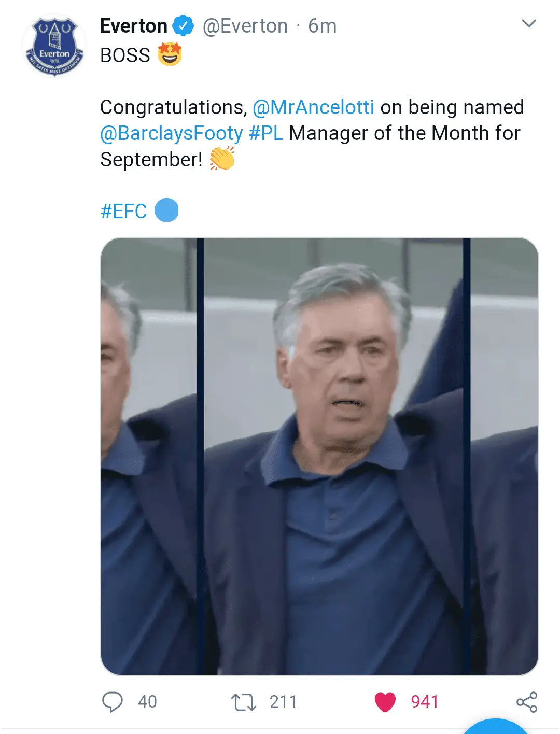The width and height of the screenshot is (560, 734).
Task: Click the blue verified badge next to Everton
Action: 183,25
